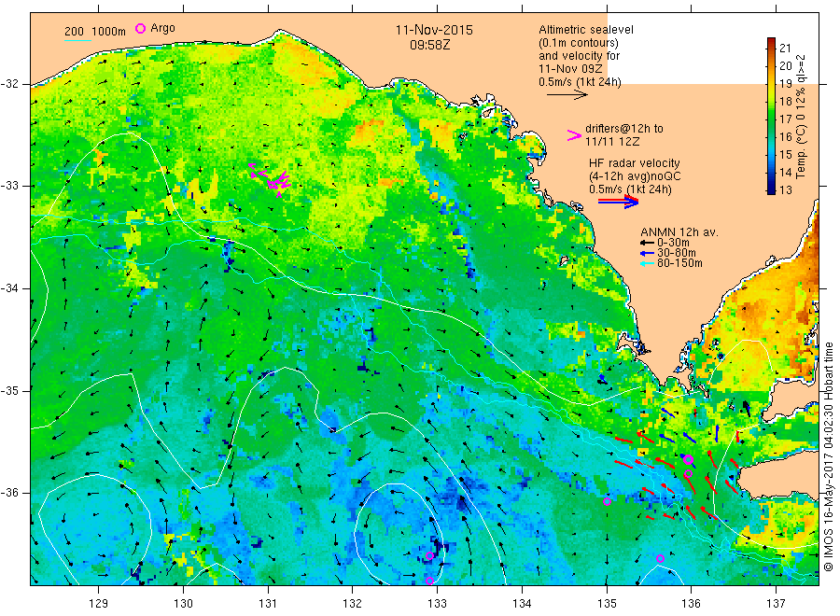Click the upper Argo marker near 136E
The image size is (840, 616).
coord(689,459)
